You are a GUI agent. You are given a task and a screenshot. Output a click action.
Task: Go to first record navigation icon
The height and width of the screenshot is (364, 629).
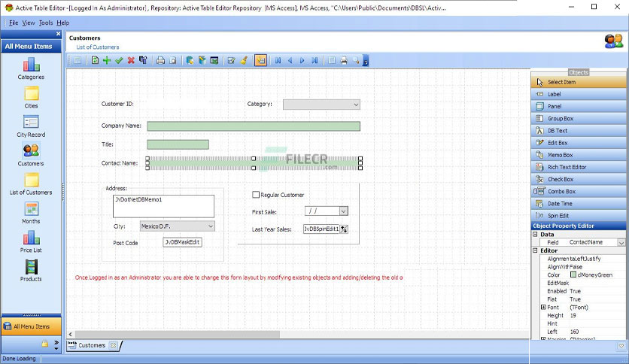278,60
